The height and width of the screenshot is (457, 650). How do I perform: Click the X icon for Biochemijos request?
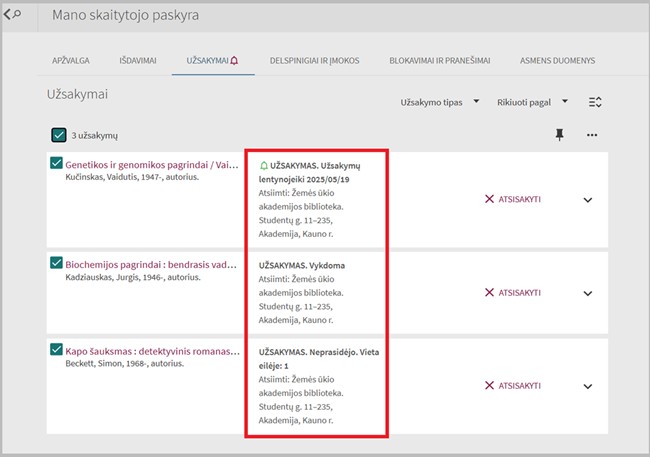pyautogui.click(x=489, y=293)
